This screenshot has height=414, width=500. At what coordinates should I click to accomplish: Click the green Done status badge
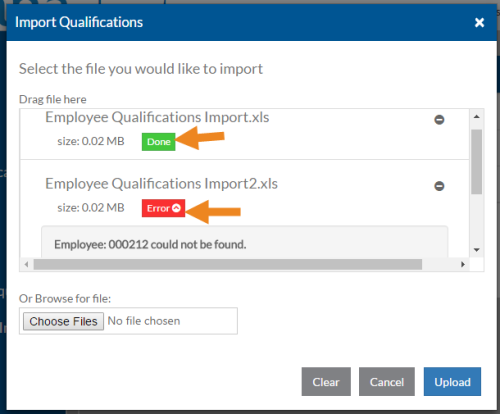(x=158, y=142)
